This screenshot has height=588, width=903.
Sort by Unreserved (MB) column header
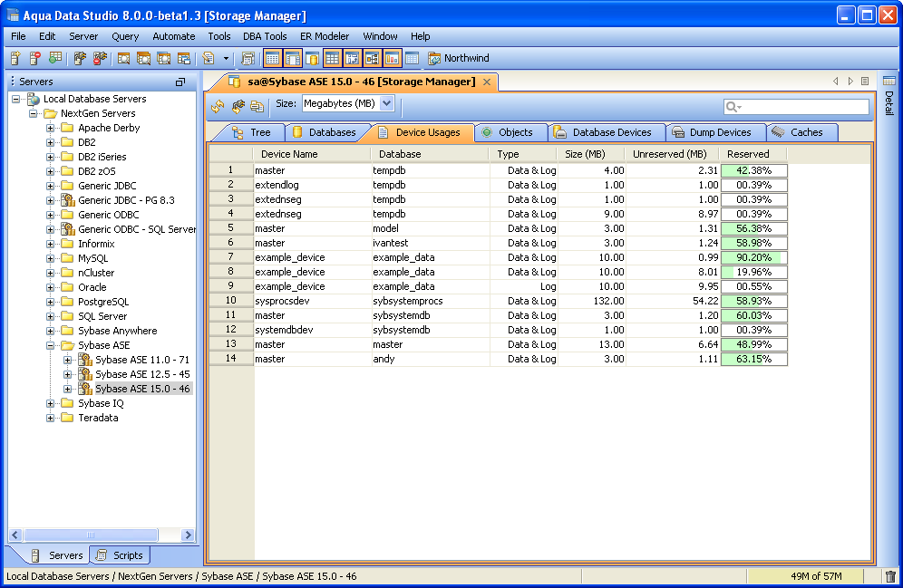672,154
